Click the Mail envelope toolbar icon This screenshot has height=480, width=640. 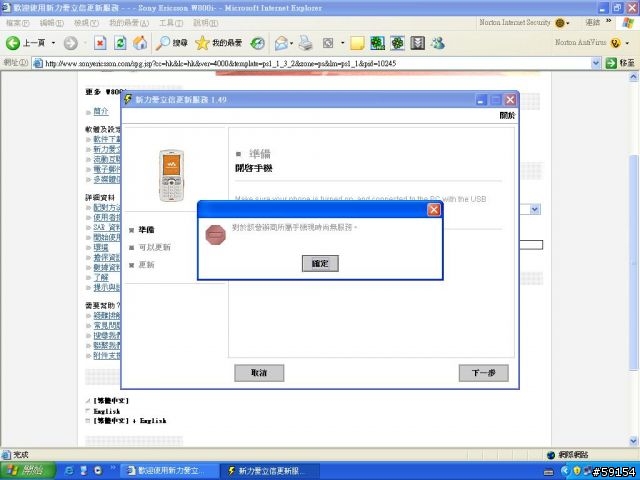[281, 43]
